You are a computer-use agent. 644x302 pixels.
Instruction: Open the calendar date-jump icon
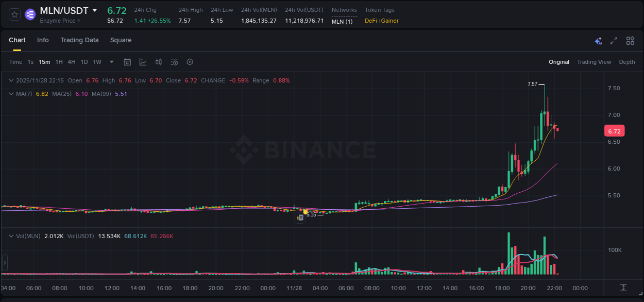127,62
